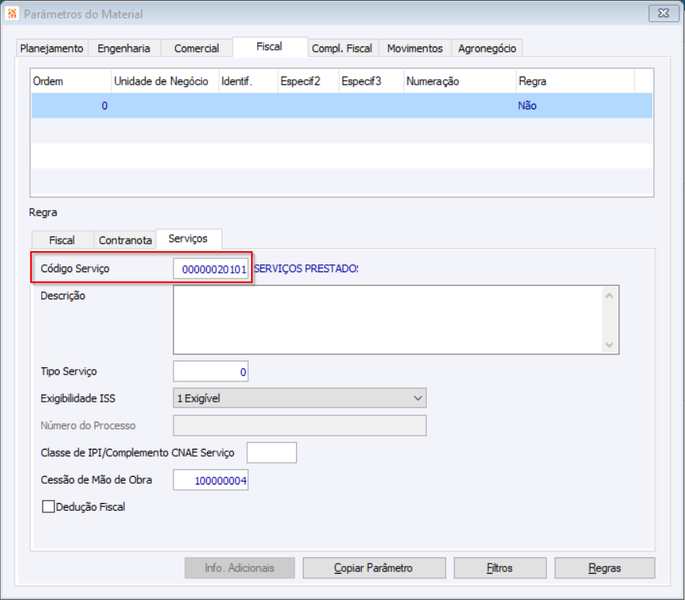Click the SERVIÇOS PRESTADO text label
This screenshot has width=685, height=600.
[x=306, y=269]
